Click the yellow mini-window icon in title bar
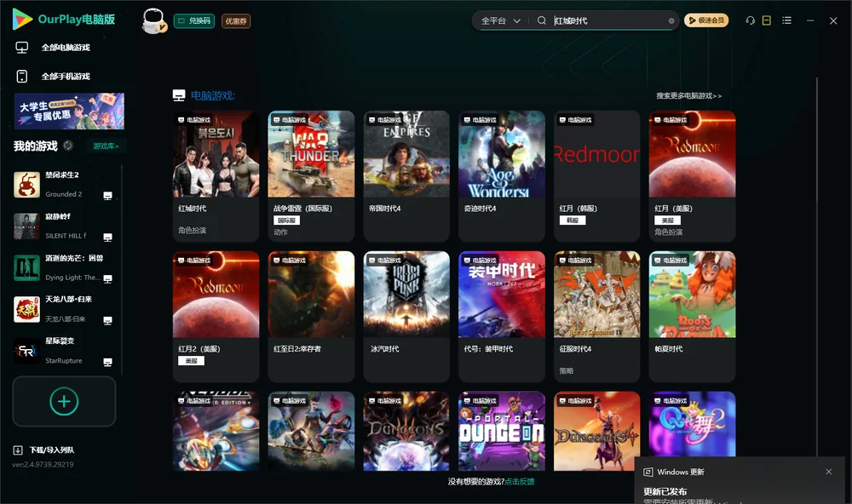This screenshot has height=504, width=852. pyautogui.click(x=767, y=20)
